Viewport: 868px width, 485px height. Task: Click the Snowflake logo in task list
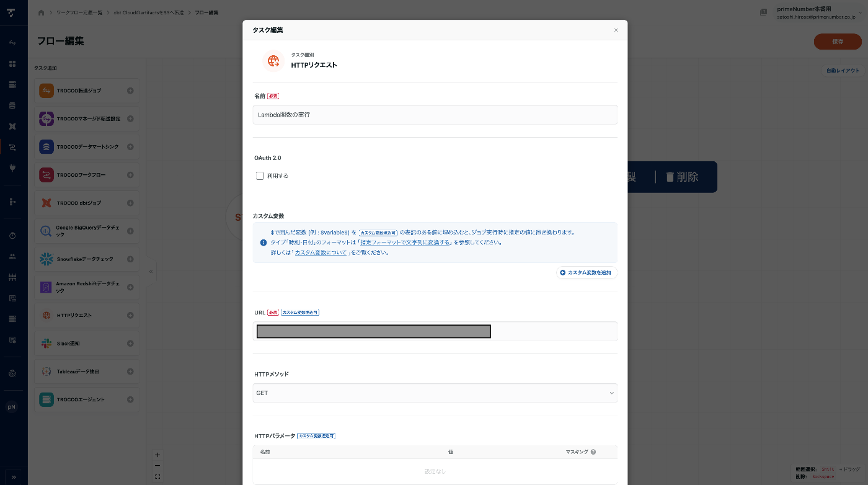(x=46, y=259)
